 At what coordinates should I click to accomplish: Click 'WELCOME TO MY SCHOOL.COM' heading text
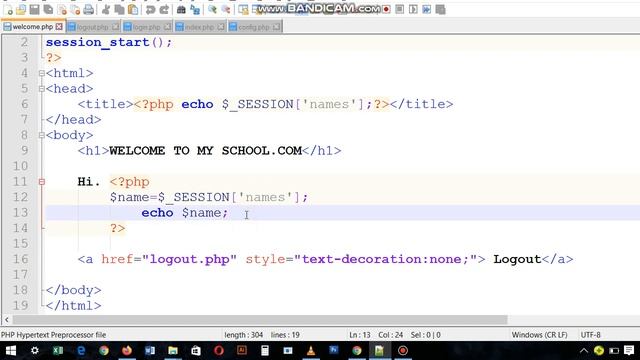205,151
